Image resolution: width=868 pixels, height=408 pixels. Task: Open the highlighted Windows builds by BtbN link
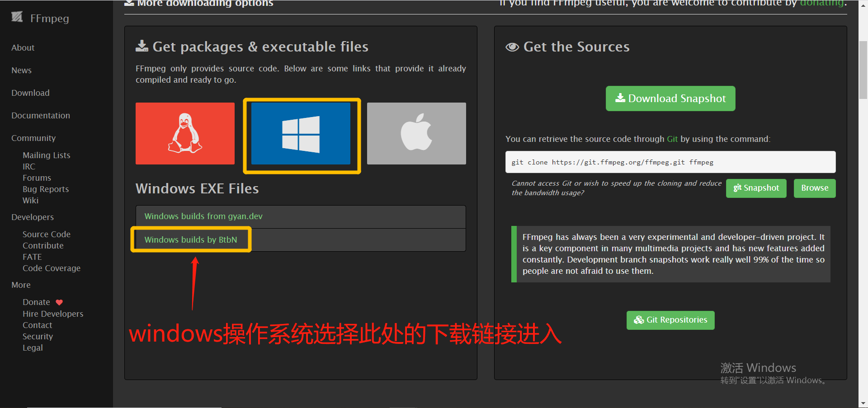191,239
